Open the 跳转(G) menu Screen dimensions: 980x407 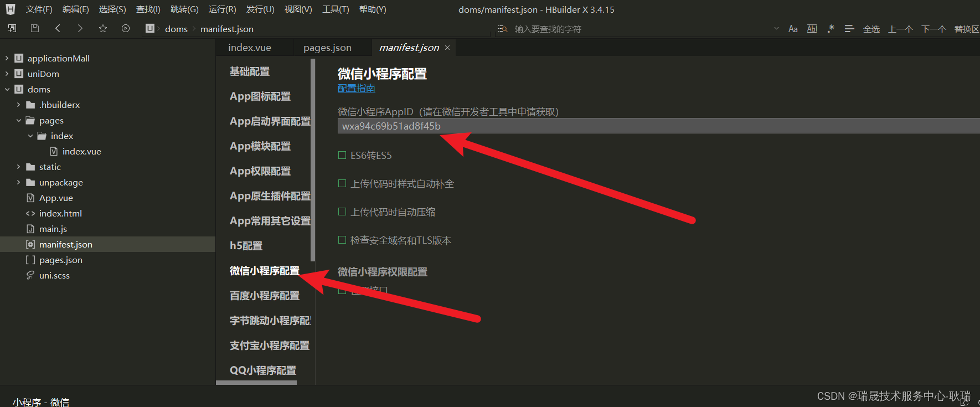click(184, 9)
